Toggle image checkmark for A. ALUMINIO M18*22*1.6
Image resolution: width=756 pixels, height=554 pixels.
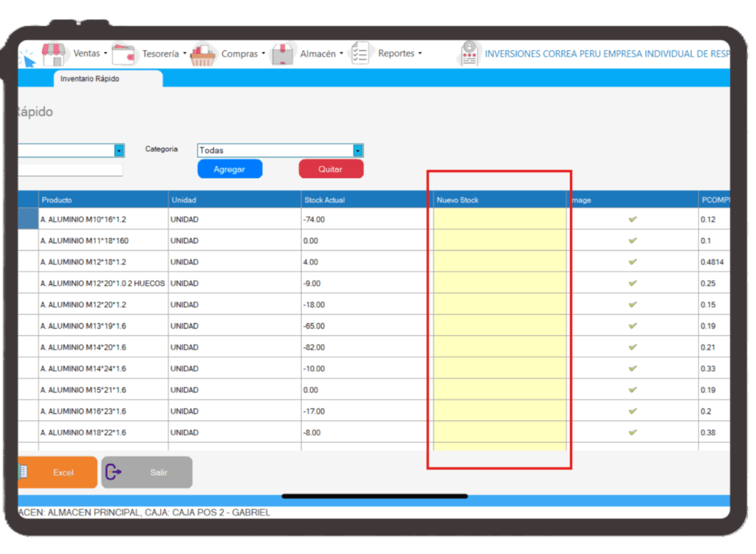pyautogui.click(x=633, y=432)
